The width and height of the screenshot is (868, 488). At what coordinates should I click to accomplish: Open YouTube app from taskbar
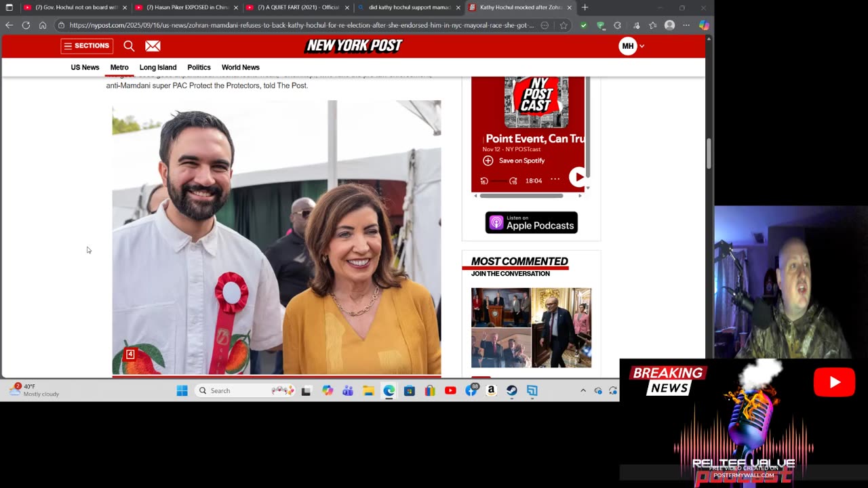(450, 390)
